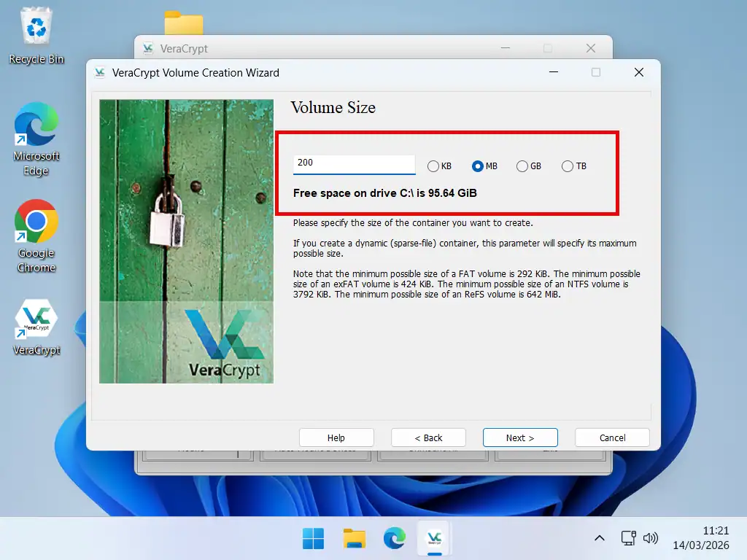Select the KB size unit
747x560 pixels.
(433, 166)
